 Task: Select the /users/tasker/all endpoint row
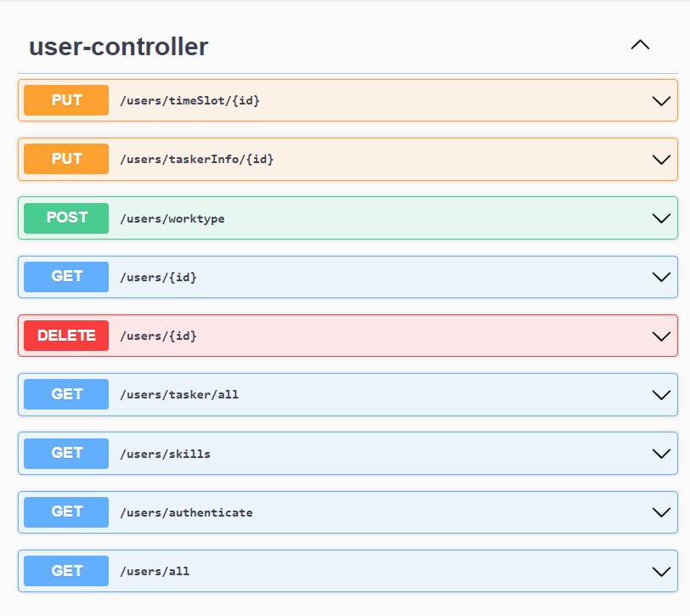[340, 393]
